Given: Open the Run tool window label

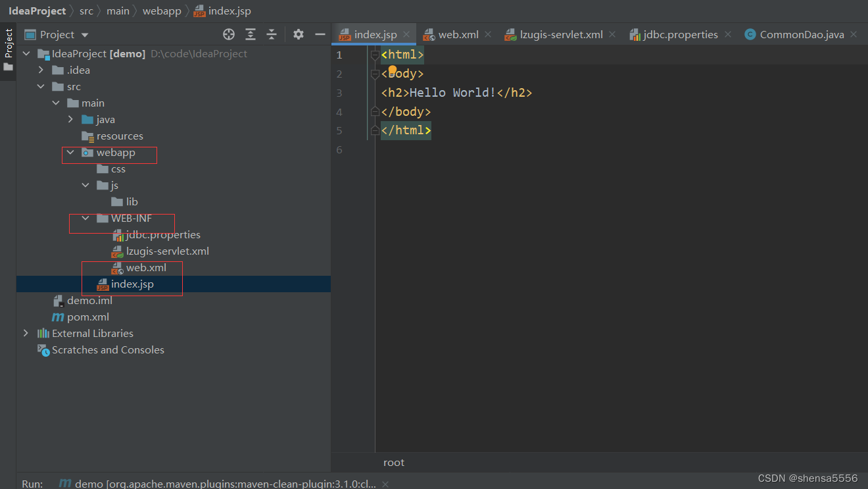Looking at the screenshot, I should coord(32,484).
